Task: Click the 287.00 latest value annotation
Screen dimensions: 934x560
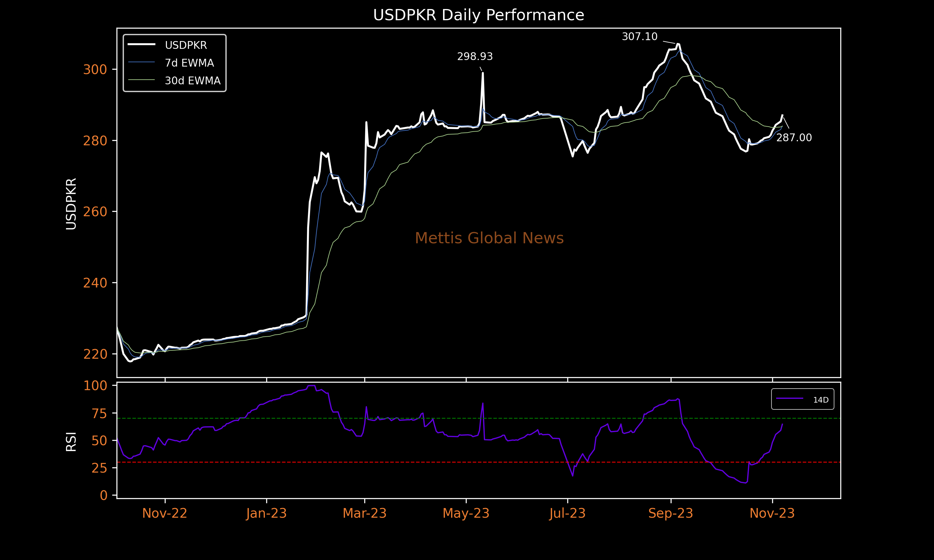Action: (794, 138)
